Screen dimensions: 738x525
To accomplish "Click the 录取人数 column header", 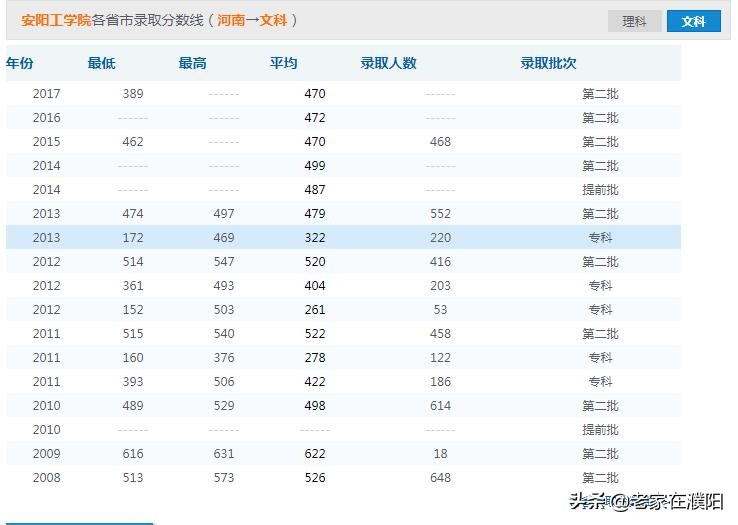I will pyautogui.click(x=388, y=63).
